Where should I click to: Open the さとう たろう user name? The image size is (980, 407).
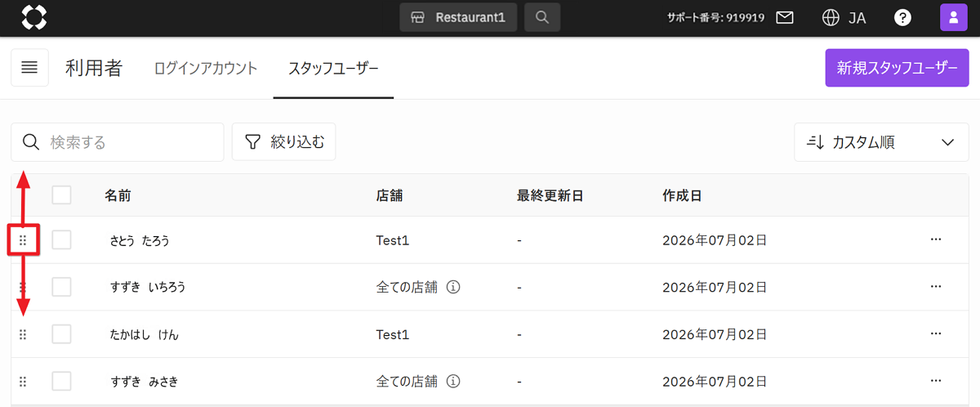(x=140, y=240)
